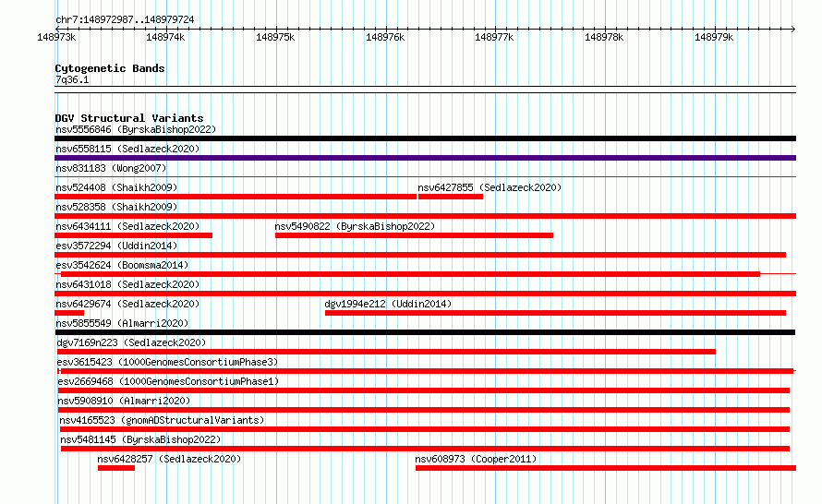Click the 148974k ruler tick label
The image size is (822, 504).
click(x=165, y=38)
